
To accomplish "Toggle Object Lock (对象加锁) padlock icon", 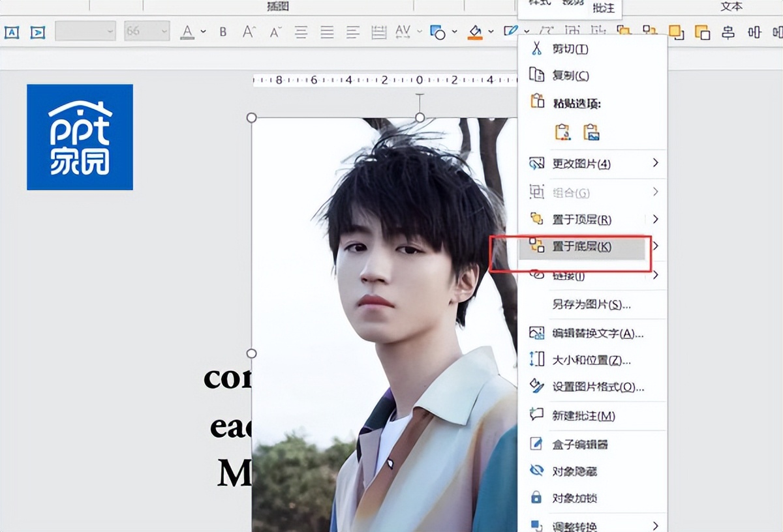I will (536, 498).
